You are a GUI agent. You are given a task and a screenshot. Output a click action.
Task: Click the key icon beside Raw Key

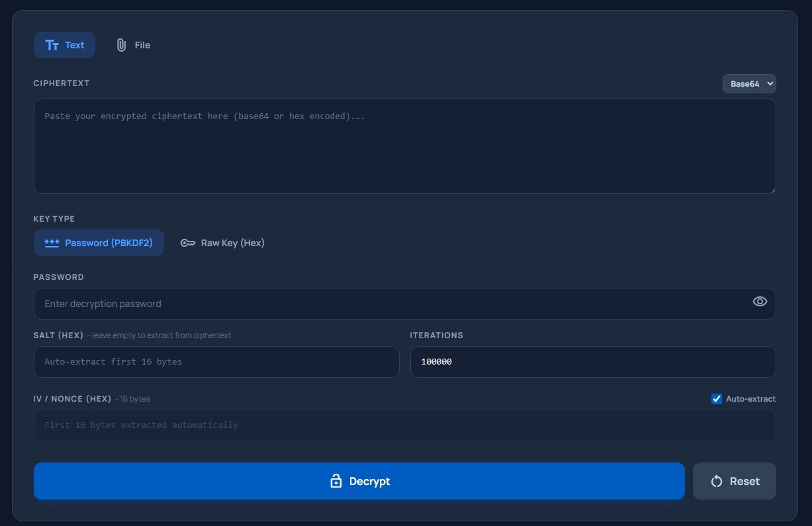click(x=188, y=243)
